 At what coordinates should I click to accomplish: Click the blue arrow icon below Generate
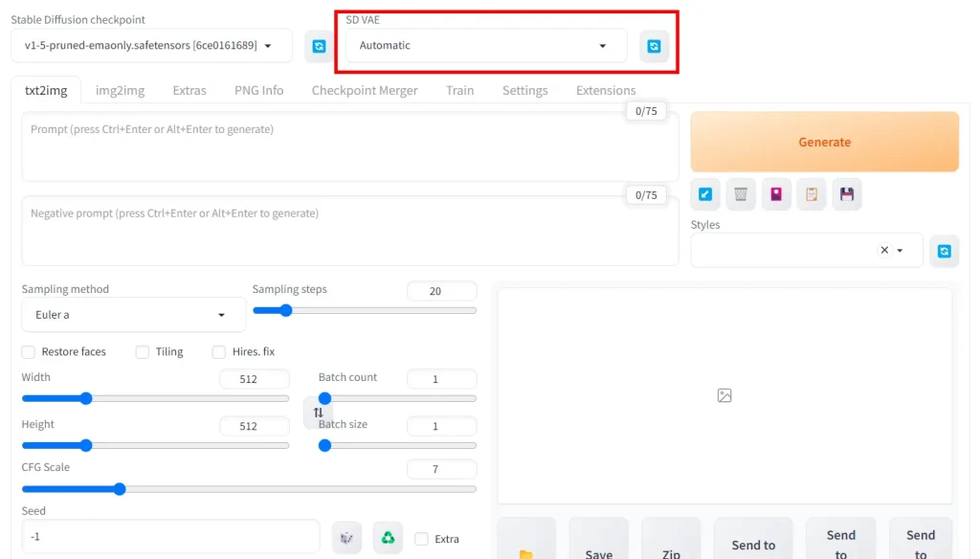705,194
